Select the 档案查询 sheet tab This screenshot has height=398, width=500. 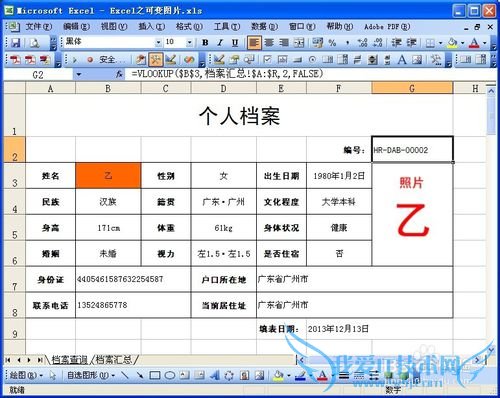(x=69, y=360)
